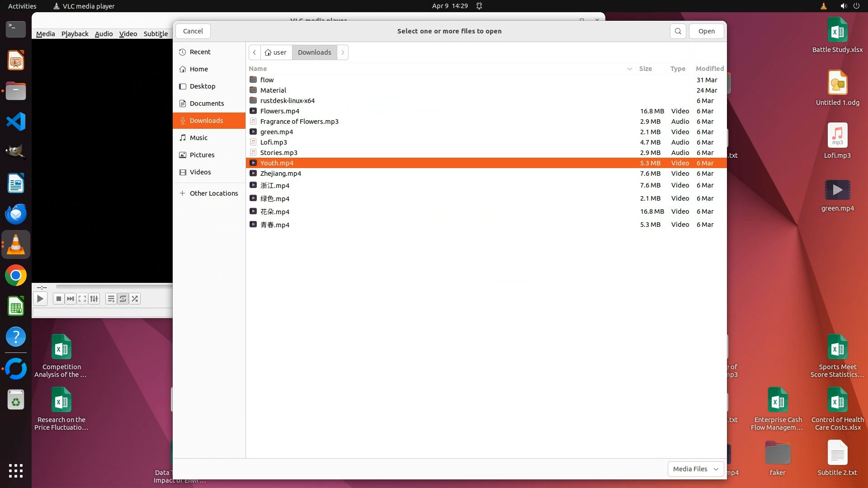
Task: Click the path bar forward chevron
Action: pyautogui.click(x=343, y=52)
